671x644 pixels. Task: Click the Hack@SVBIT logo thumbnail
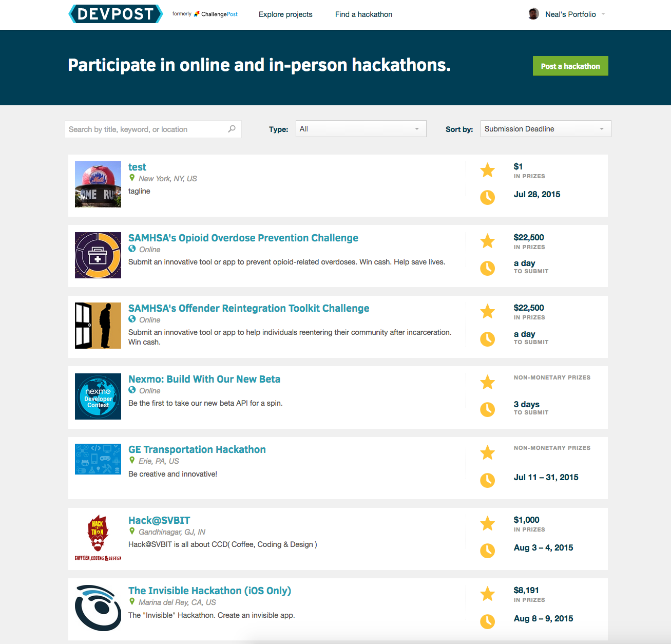point(98,538)
